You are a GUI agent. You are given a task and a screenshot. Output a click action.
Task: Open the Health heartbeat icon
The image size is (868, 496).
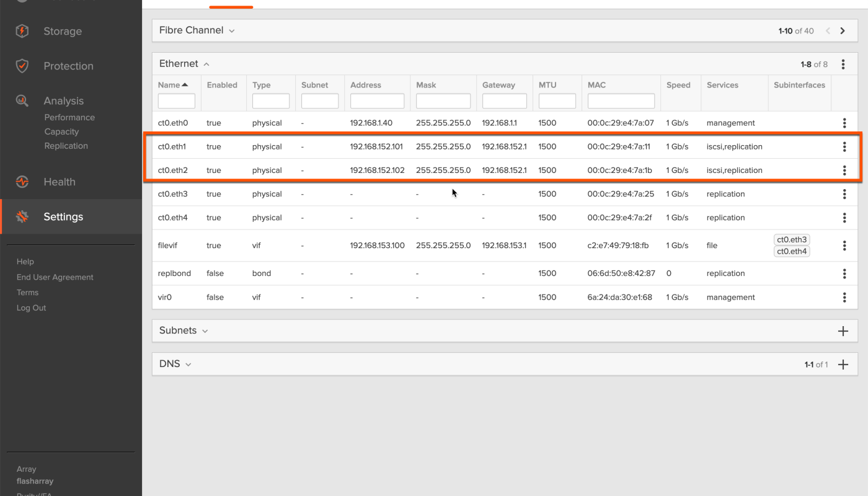[22, 182]
